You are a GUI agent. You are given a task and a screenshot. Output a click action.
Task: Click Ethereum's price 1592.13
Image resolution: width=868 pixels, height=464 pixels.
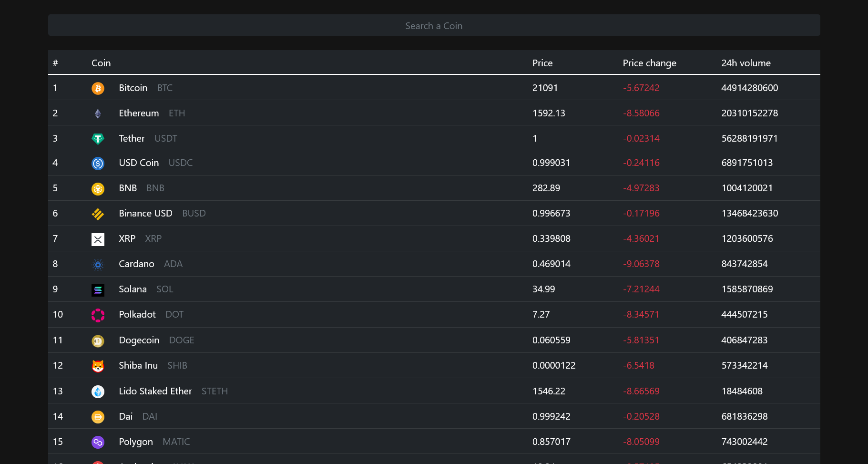point(549,113)
